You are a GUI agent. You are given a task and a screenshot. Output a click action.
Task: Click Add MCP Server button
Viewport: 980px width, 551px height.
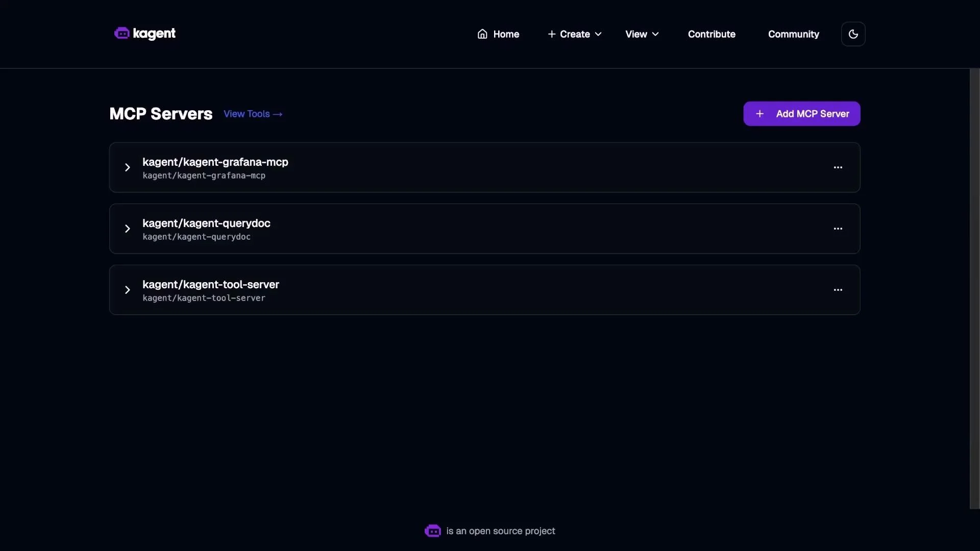(801, 114)
